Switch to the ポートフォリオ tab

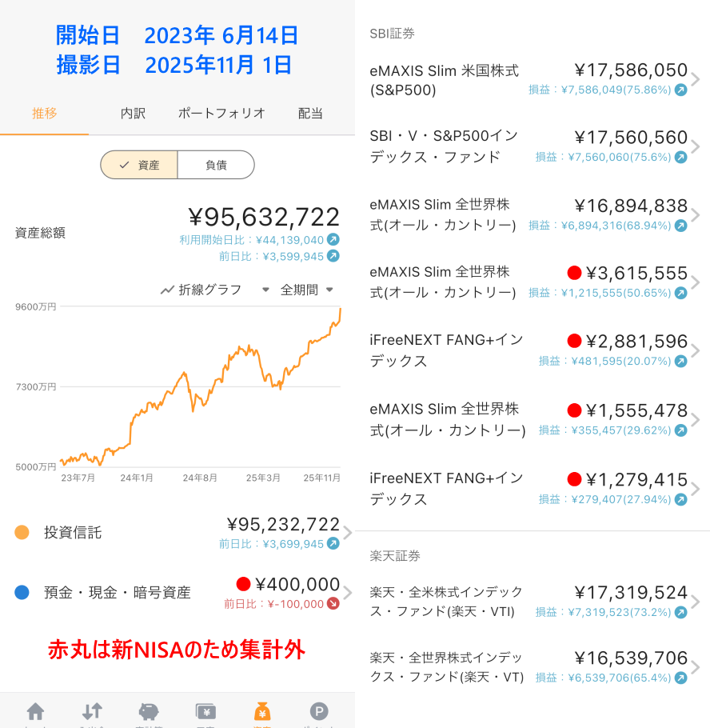221,114
